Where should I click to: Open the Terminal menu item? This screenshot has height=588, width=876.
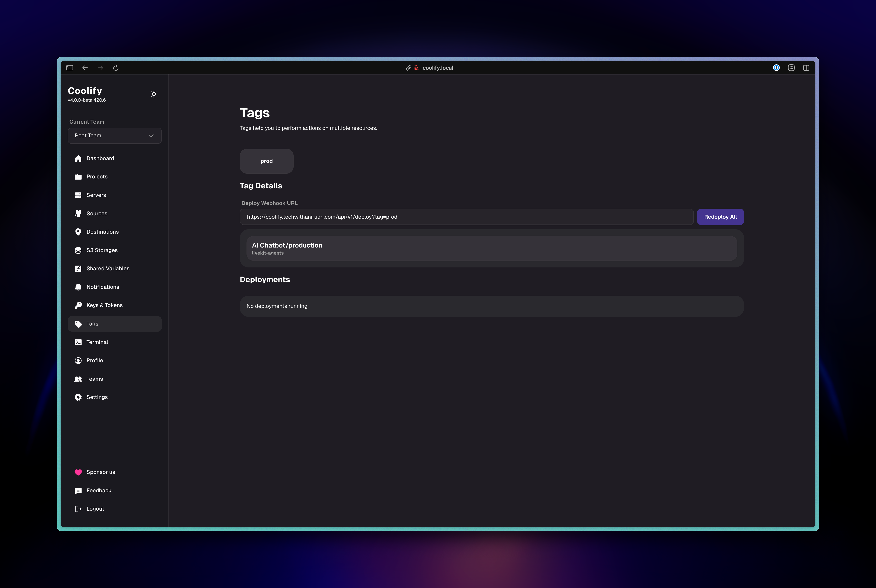pos(97,342)
